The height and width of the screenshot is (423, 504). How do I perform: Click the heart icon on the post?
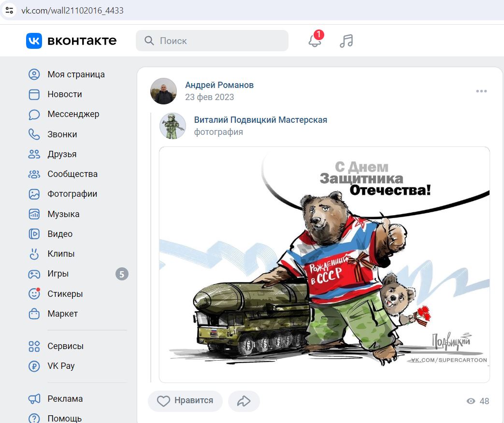coord(163,401)
